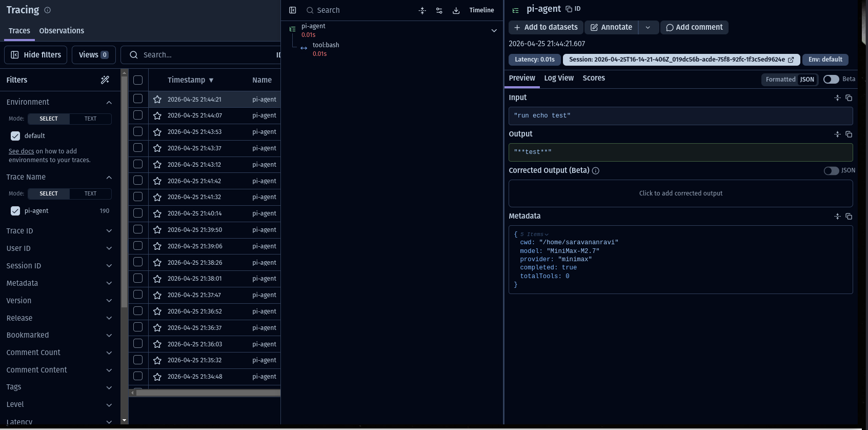
Task: Click the pi-agent trace tree icon in header
Action: pyautogui.click(x=516, y=10)
